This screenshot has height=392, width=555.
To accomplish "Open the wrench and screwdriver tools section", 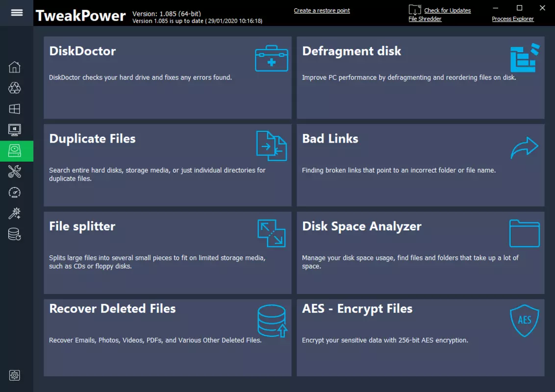I will [x=15, y=171].
